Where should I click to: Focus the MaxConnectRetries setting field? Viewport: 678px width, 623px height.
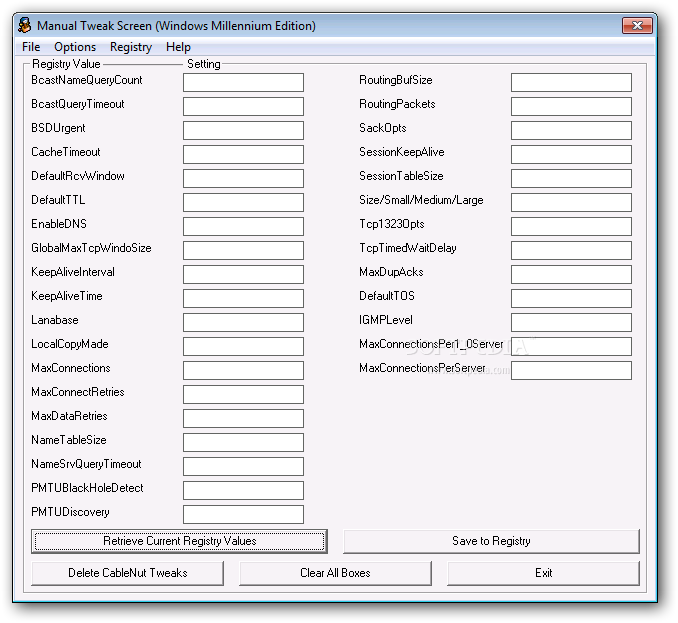click(x=243, y=394)
